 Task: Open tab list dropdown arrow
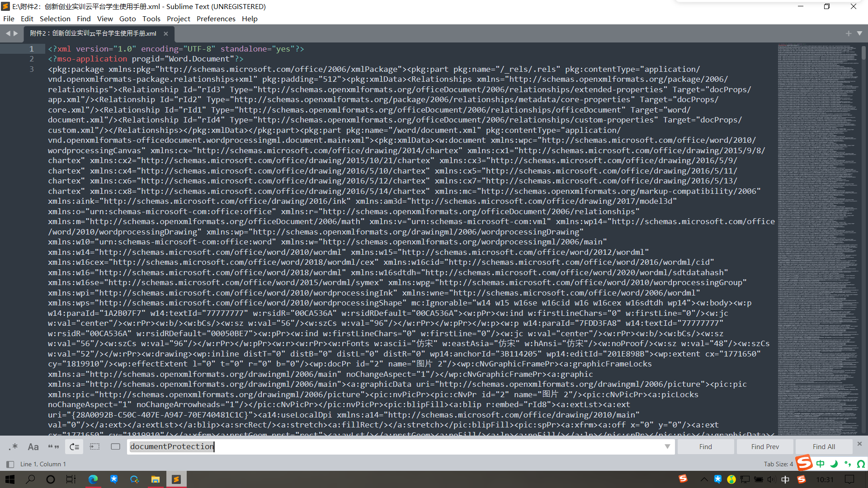pyautogui.click(x=859, y=33)
